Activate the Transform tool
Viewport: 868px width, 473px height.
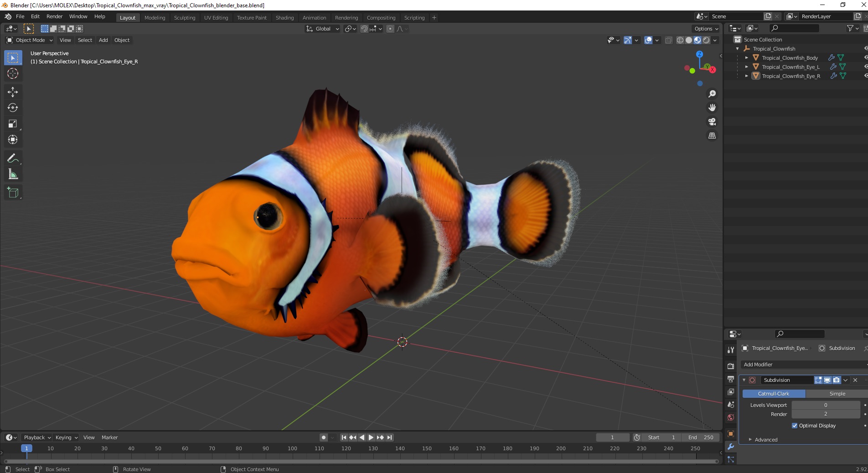coord(13,139)
